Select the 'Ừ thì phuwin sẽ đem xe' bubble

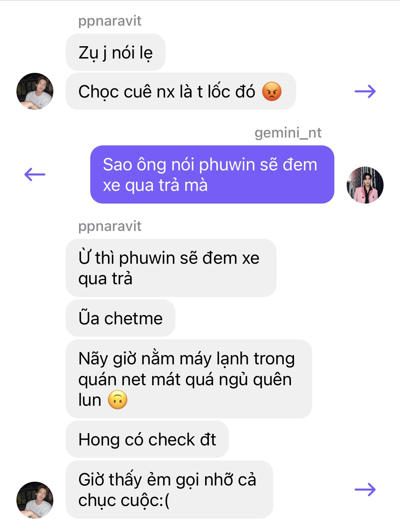pos(171,268)
